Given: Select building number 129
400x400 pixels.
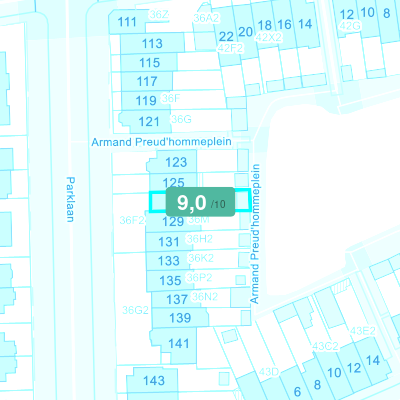Looking at the screenshot, I should click(x=173, y=221).
